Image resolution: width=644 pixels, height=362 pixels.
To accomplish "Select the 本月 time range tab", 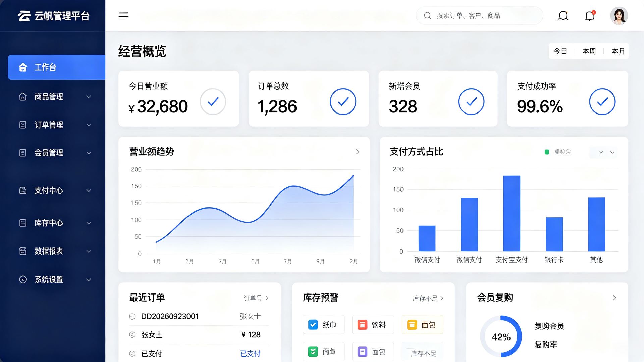I will (618, 51).
